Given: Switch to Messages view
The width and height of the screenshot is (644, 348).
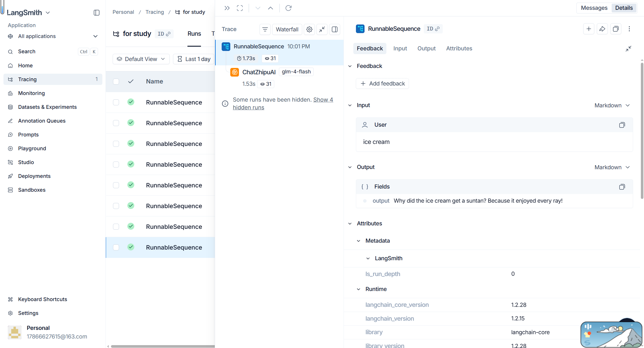Looking at the screenshot, I should click(x=594, y=8).
